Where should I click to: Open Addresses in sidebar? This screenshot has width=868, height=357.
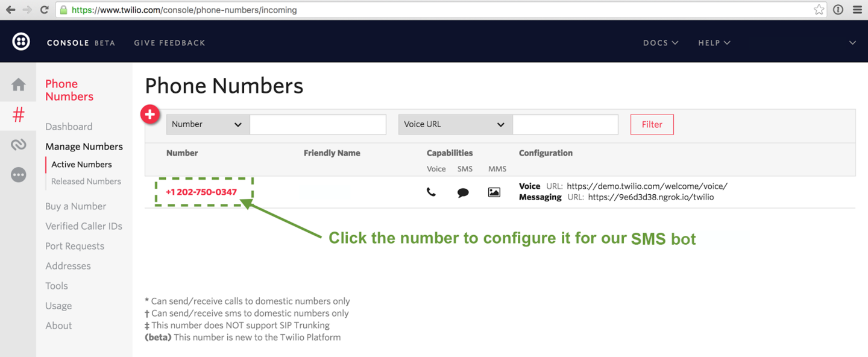pyautogui.click(x=68, y=266)
